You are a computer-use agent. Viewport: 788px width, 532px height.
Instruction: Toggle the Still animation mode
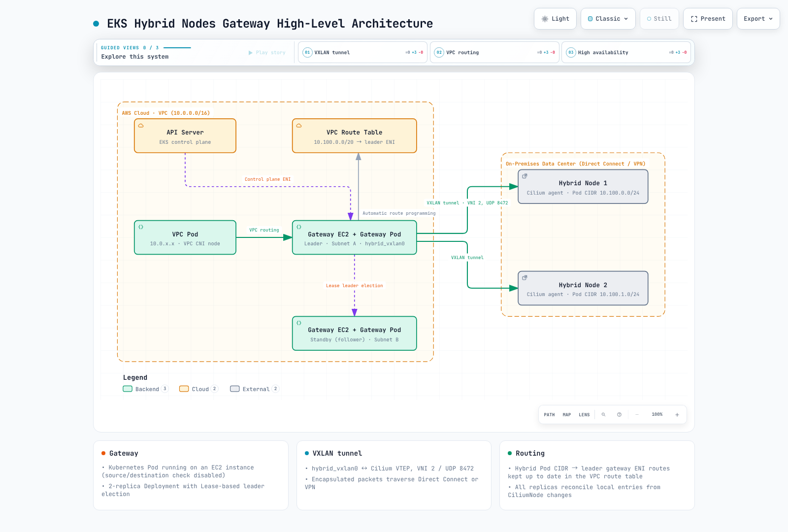[659, 19]
